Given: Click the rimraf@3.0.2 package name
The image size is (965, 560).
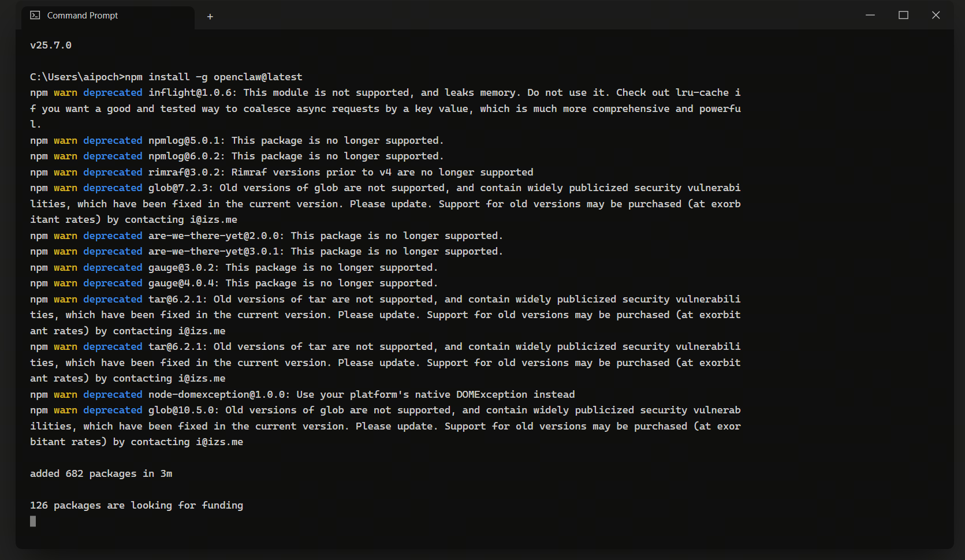Looking at the screenshot, I should pos(187,172).
